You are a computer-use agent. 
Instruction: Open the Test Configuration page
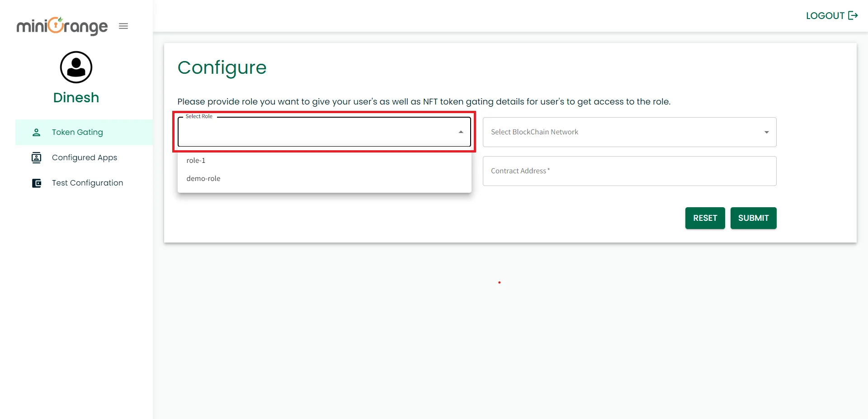(x=87, y=183)
